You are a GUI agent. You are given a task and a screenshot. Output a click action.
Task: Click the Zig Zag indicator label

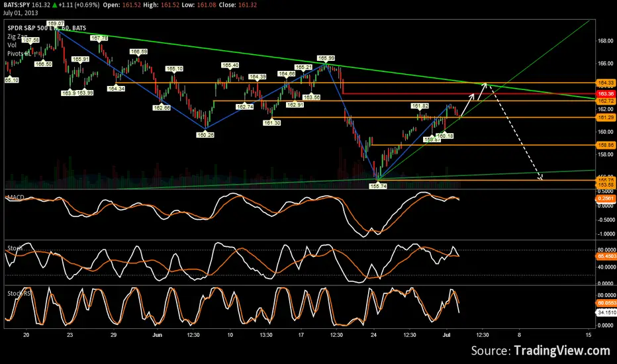pyautogui.click(x=17, y=36)
